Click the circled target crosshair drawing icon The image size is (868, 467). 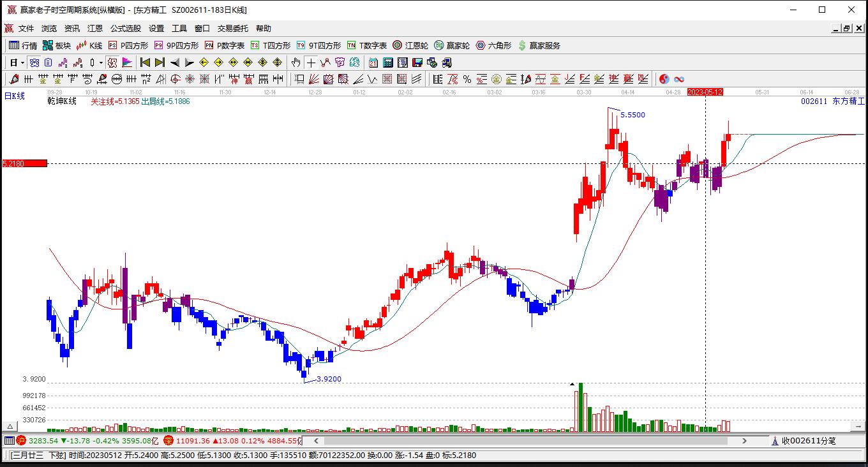175,79
